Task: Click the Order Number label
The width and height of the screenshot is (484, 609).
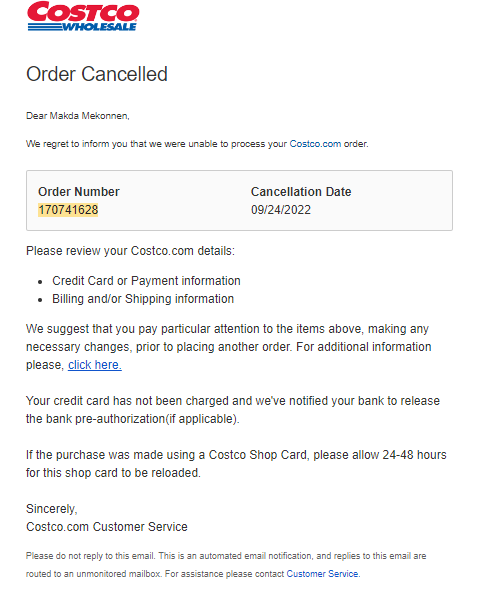Action: pyautogui.click(x=79, y=191)
